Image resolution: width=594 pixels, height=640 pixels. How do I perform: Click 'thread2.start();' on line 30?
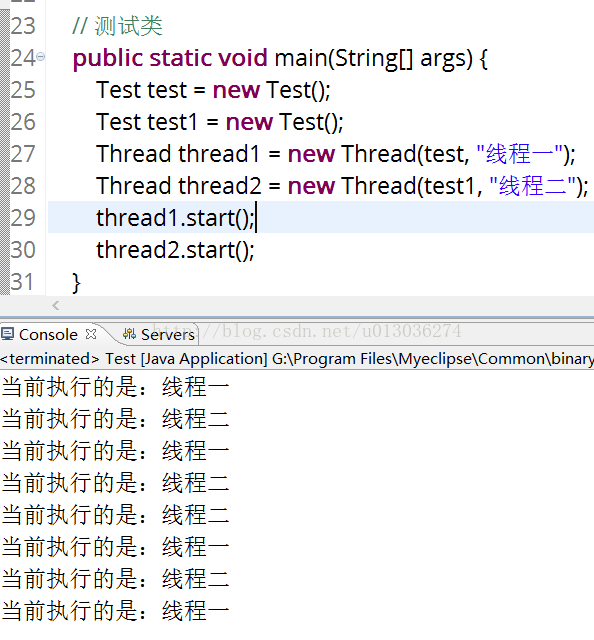[x=175, y=250]
